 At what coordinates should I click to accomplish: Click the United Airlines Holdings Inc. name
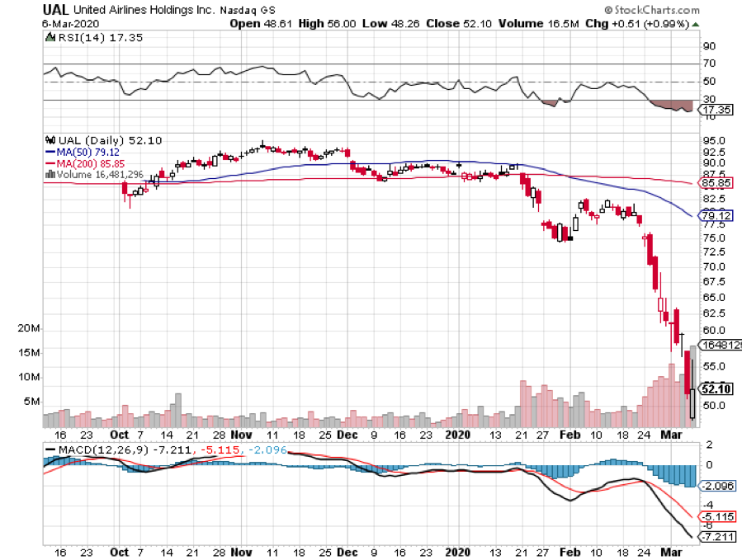144,9
